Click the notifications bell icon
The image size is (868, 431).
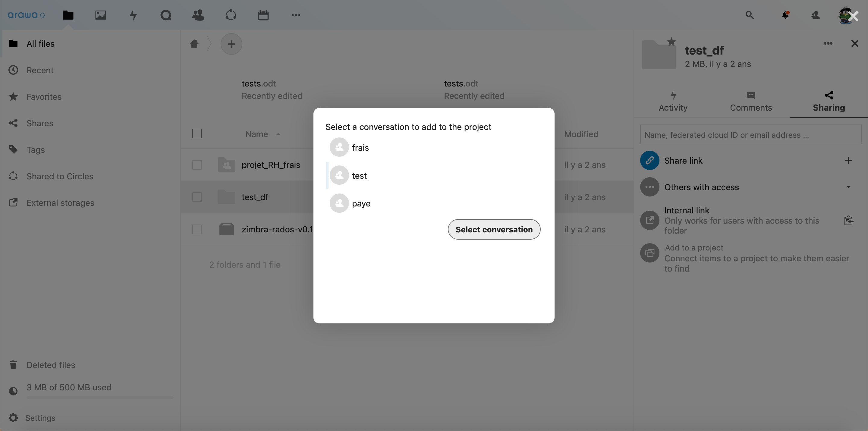pos(785,15)
